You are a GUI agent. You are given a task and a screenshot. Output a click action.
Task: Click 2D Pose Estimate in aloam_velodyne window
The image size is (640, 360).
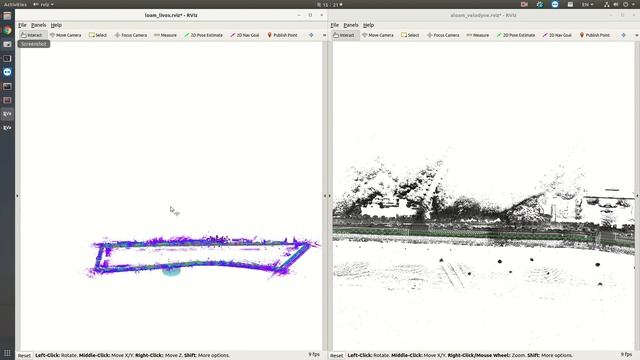pyautogui.click(x=516, y=35)
